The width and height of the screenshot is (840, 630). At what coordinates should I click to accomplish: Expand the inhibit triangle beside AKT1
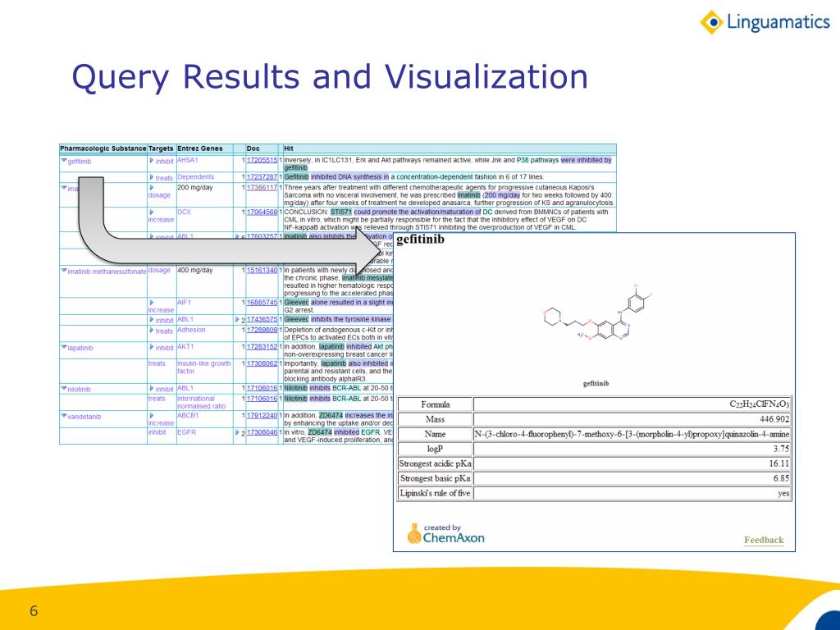click(152, 347)
